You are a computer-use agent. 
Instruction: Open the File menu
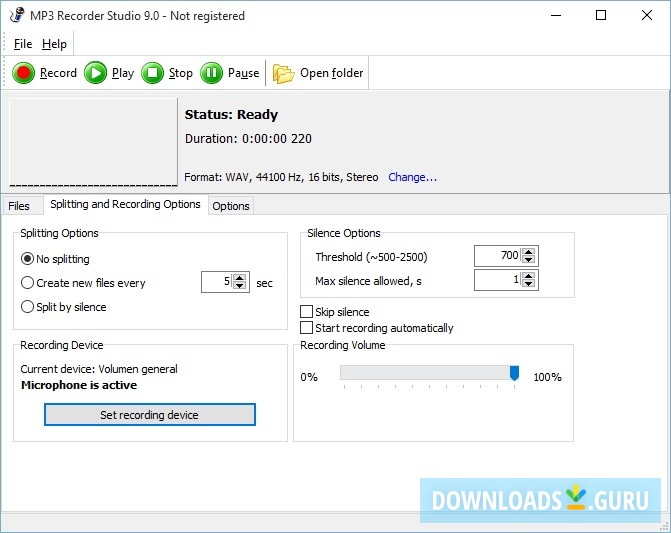click(x=23, y=44)
